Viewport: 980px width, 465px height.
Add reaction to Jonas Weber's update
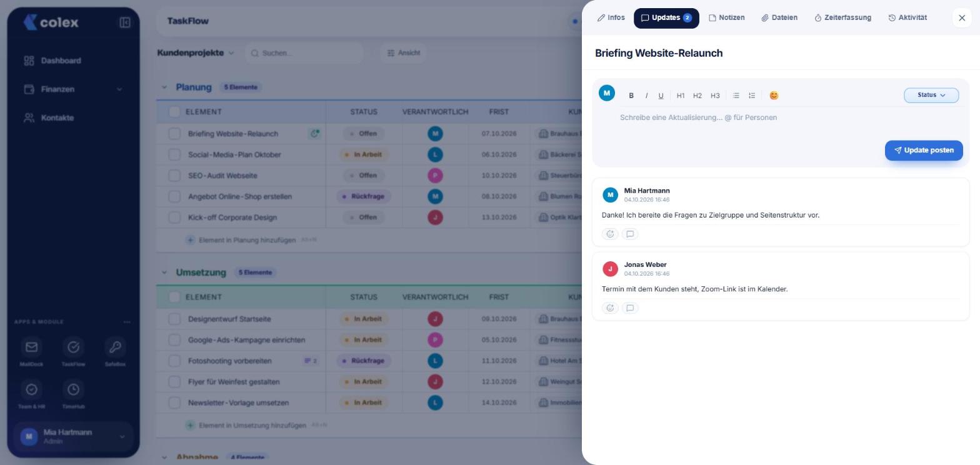(x=610, y=307)
